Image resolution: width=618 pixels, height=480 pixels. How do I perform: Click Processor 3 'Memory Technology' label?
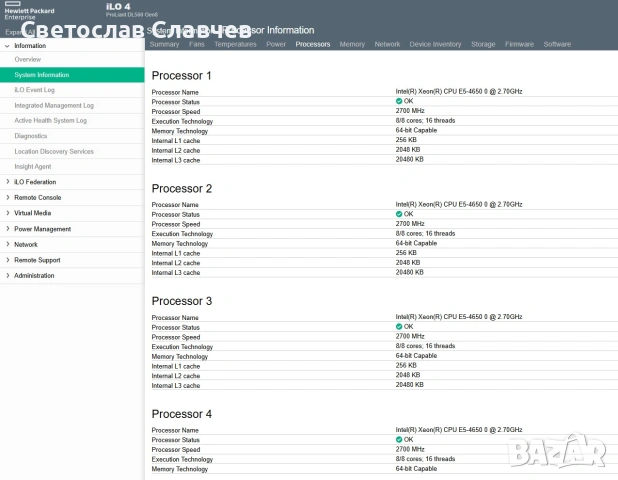pos(180,356)
